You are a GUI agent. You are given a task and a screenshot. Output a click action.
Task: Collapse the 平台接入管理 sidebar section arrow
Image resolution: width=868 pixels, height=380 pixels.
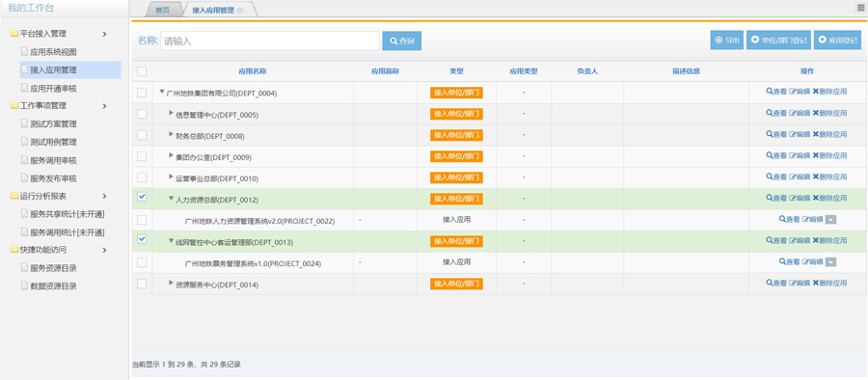point(104,35)
